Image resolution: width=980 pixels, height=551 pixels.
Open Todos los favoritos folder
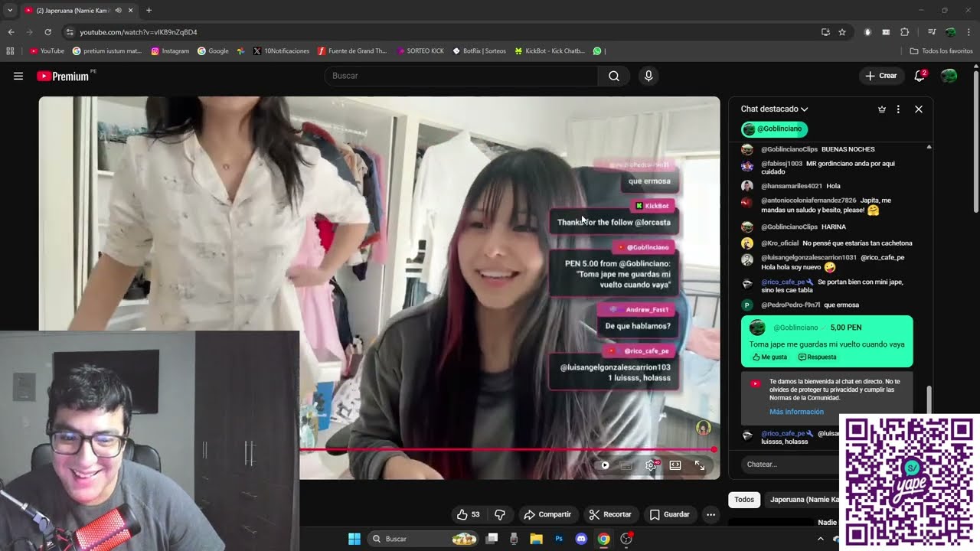941,51
